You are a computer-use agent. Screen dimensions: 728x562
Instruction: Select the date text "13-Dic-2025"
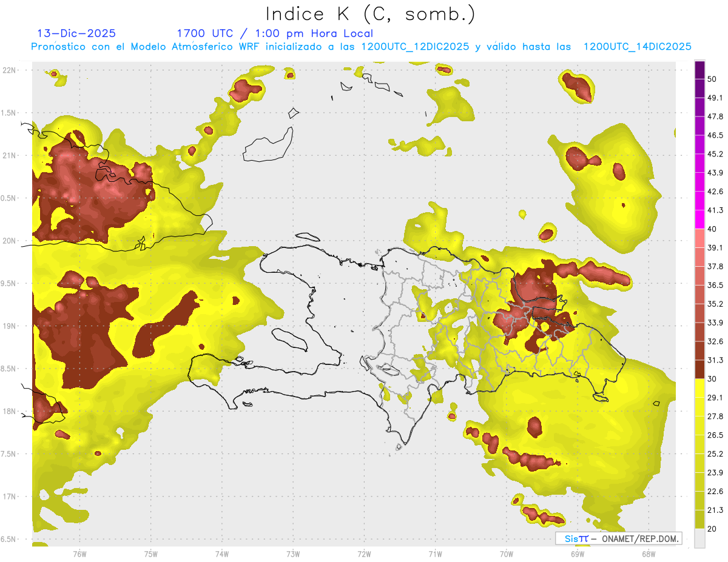point(76,33)
